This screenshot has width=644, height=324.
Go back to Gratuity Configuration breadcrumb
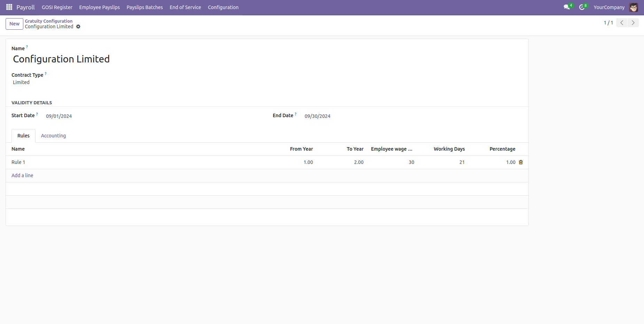click(x=48, y=21)
